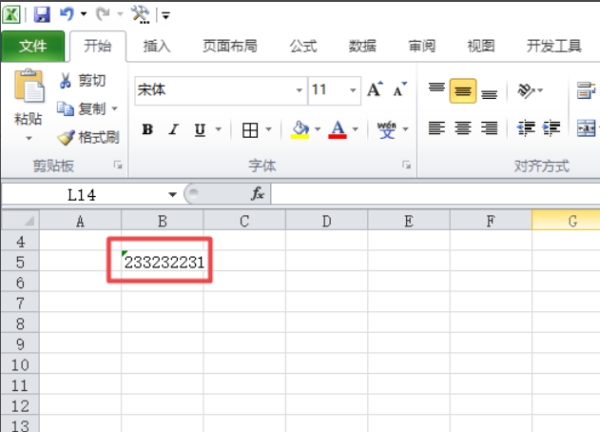
Task: Toggle middle vertical alignment (highlighted)
Action: 463,91
